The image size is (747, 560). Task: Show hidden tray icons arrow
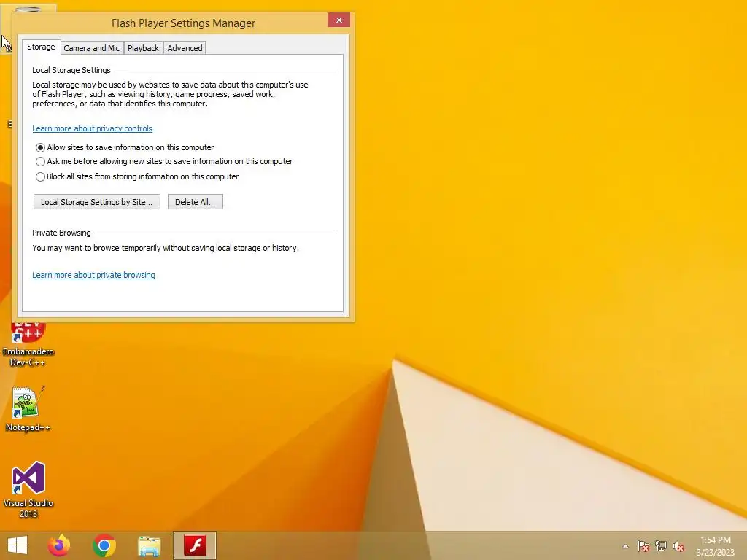(625, 546)
